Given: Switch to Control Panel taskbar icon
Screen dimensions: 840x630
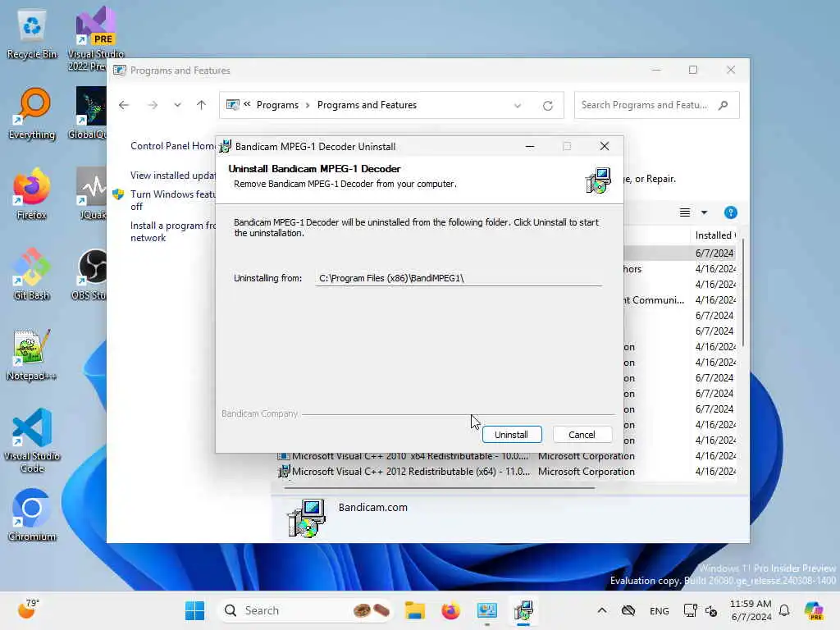Looking at the screenshot, I should (487, 610).
